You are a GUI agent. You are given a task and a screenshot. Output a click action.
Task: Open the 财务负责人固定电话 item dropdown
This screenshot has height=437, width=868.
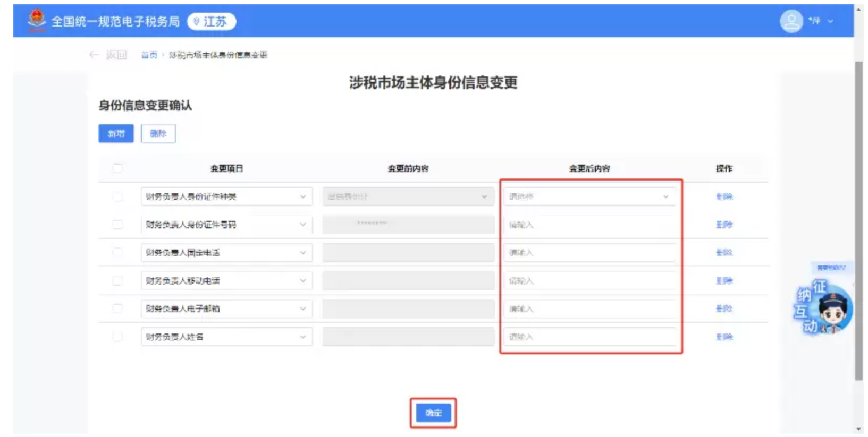click(227, 252)
